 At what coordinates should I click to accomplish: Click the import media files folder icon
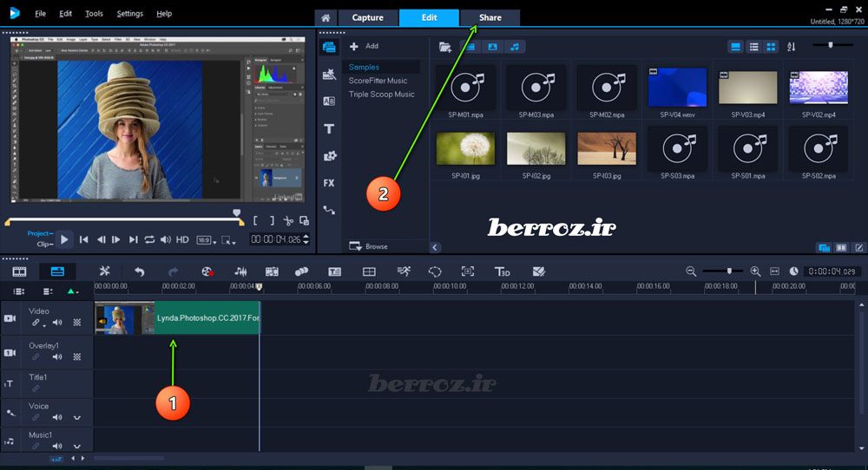pos(445,47)
